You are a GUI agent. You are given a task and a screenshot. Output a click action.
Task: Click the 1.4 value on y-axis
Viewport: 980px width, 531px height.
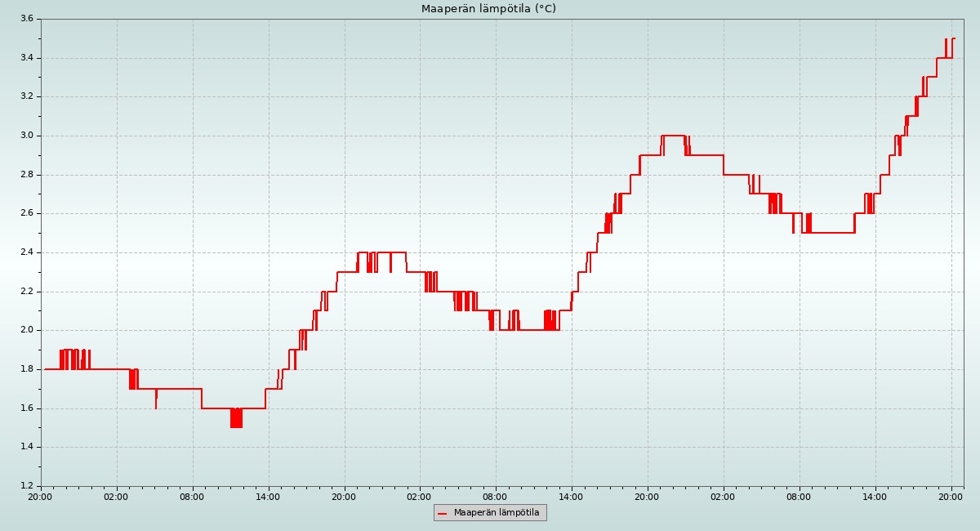(26, 447)
